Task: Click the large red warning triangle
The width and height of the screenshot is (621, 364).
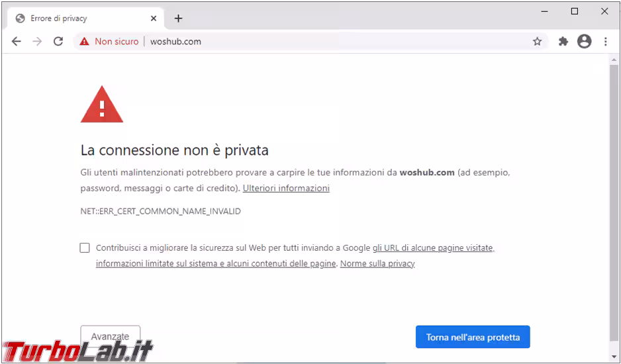Action: pyautogui.click(x=102, y=104)
